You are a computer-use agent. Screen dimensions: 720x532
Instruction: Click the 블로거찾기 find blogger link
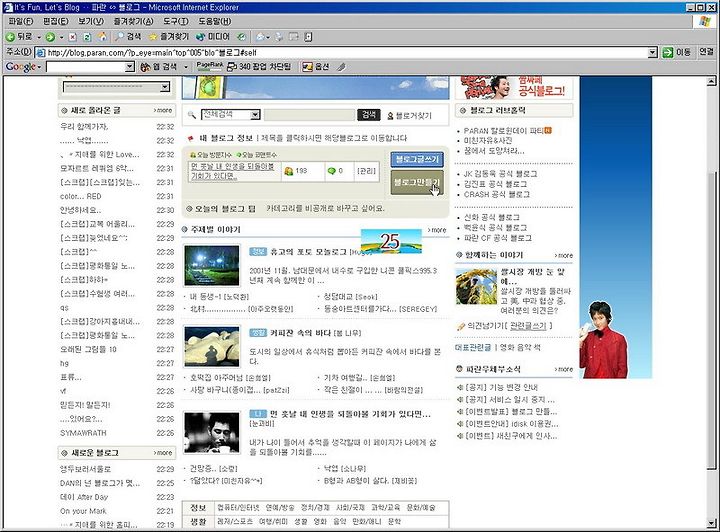point(410,116)
